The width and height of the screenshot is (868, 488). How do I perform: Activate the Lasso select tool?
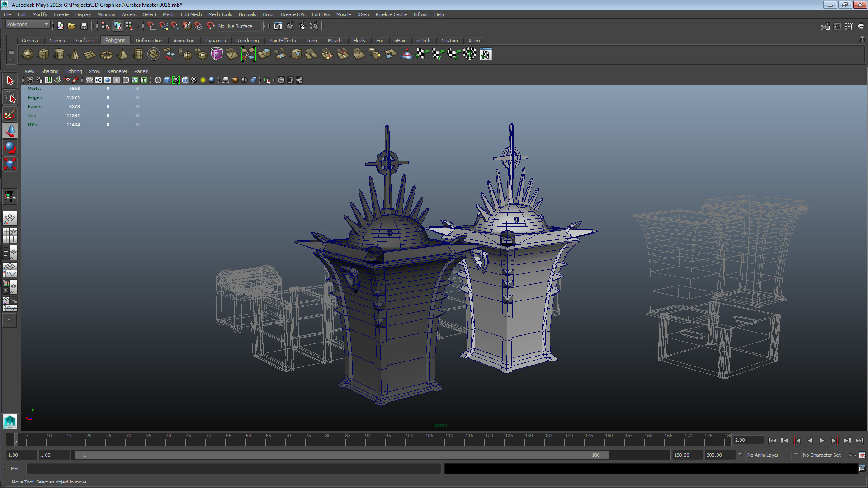(x=10, y=98)
